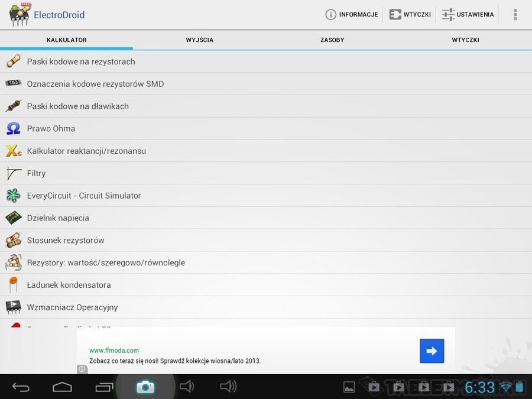Tap the orange capacitor charge icon
The height and width of the screenshot is (399, 532).
point(13,285)
